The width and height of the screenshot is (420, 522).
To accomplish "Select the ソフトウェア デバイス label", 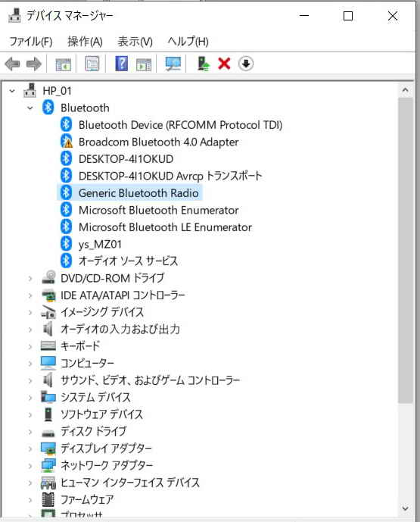I will click(x=101, y=414).
